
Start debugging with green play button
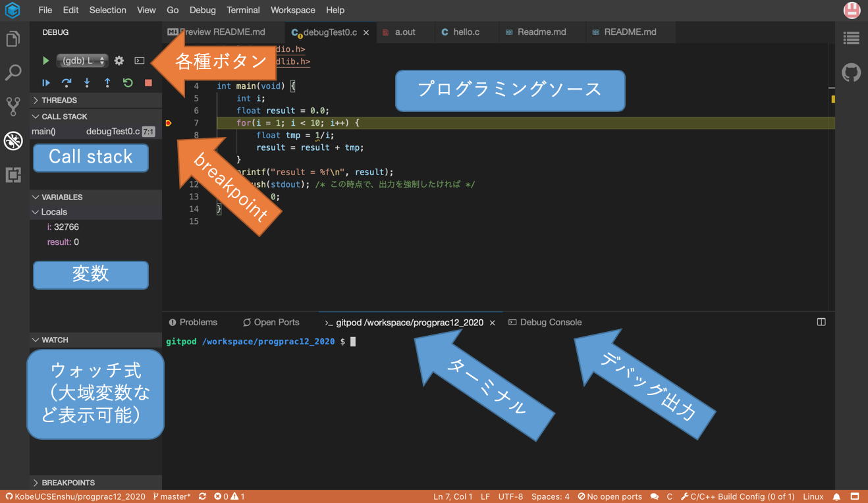[x=45, y=61]
